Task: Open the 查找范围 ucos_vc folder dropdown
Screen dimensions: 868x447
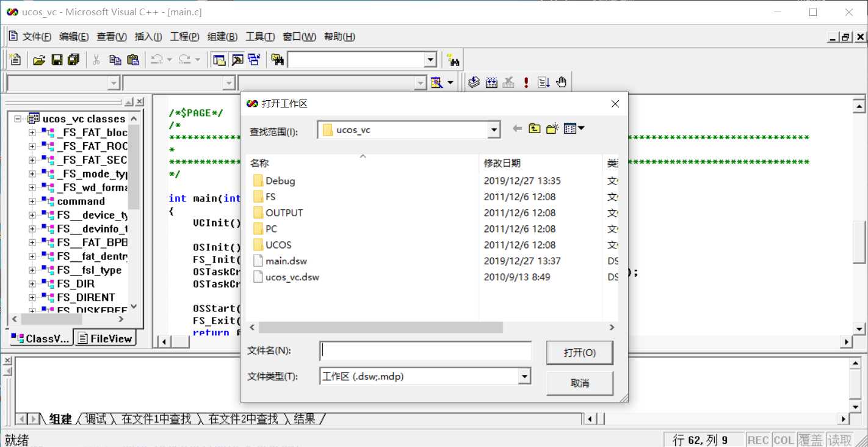Action: 494,130
